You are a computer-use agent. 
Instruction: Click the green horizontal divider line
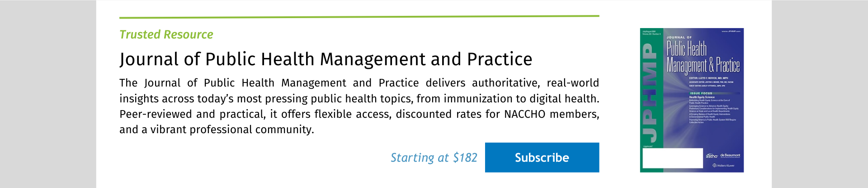tap(359, 17)
